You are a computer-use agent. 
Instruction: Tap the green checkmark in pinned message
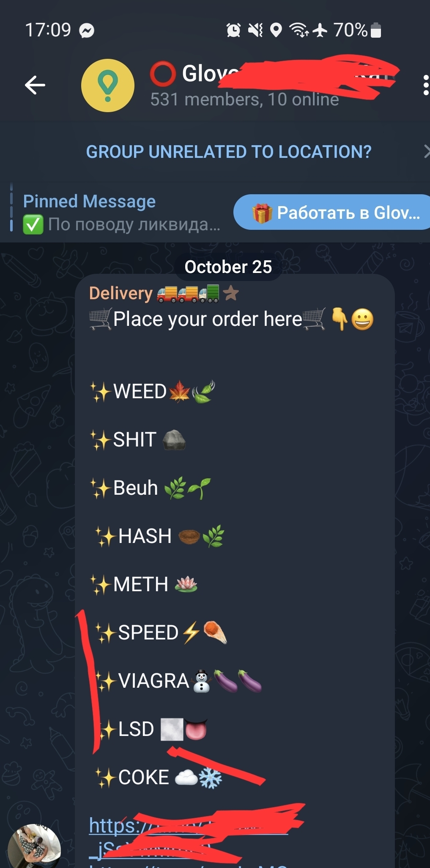(x=33, y=224)
